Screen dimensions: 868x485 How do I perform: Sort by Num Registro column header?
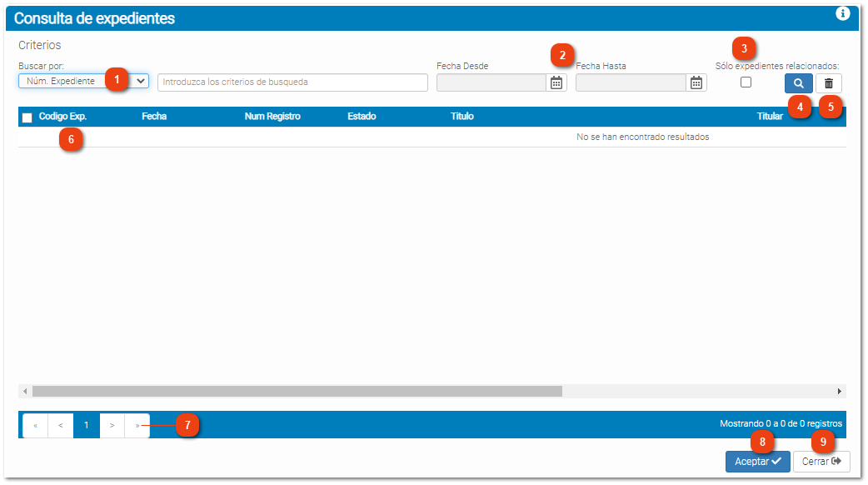click(272, 117)
